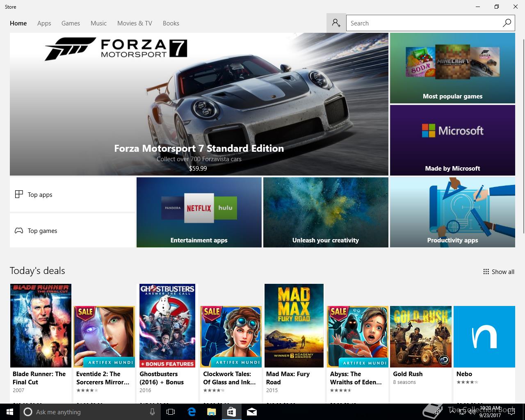Open Task View on taskbar
525x420 pixels.
(x=171, y=412)
